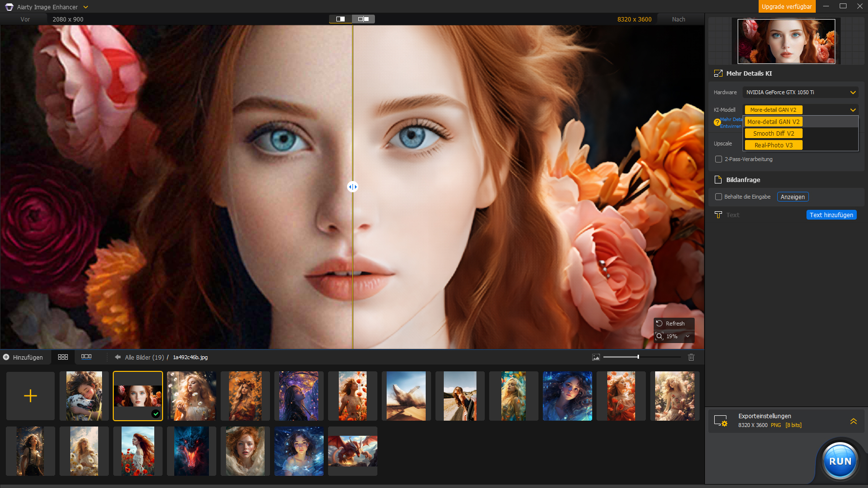Click the grid thumbnail view icon
The width and height of the screenshot is (868, 488).
(x=63, y=357)
